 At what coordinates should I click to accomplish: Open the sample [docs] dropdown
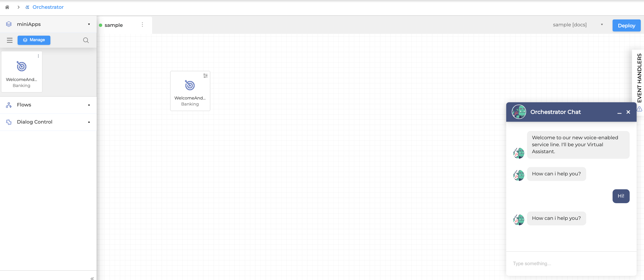pyautogui.click(x=577, y=25)
